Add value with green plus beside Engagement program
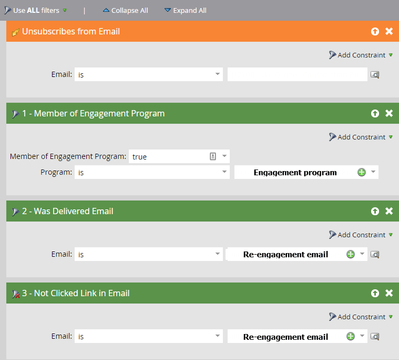Image resolution: width=399 pixels, height=360 pixels. (x=362, y=172)
